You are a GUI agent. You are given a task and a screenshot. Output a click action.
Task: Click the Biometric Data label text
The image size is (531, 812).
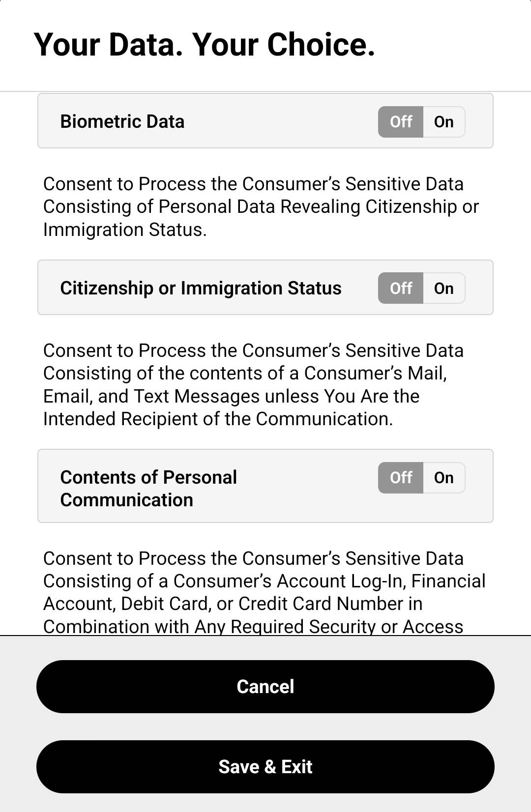tap(122, 121)
